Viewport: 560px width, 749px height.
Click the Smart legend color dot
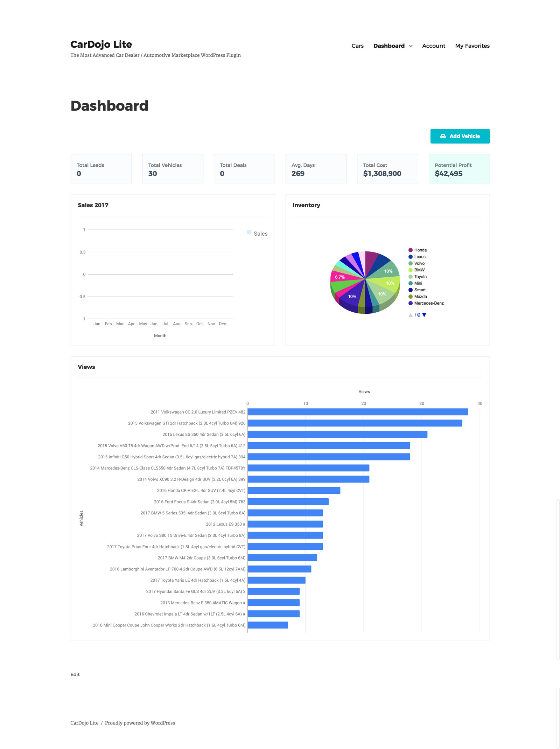point(411,290)
